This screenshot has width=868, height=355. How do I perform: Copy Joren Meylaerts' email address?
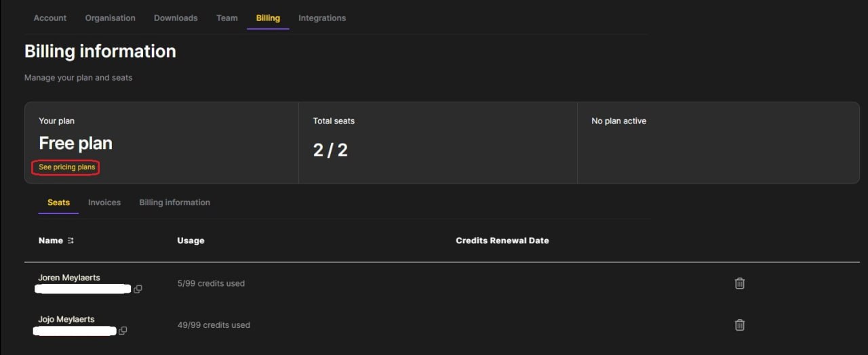point(138,289)
